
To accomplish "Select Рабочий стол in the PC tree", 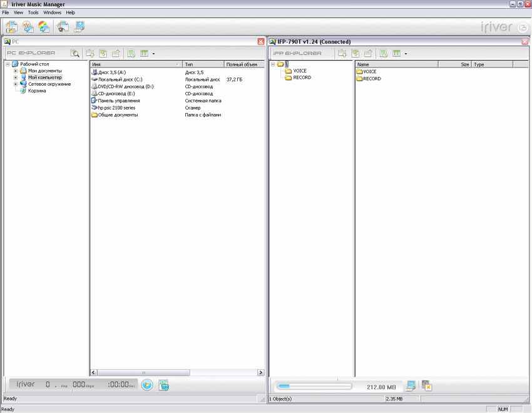I will tap(34, 64).
